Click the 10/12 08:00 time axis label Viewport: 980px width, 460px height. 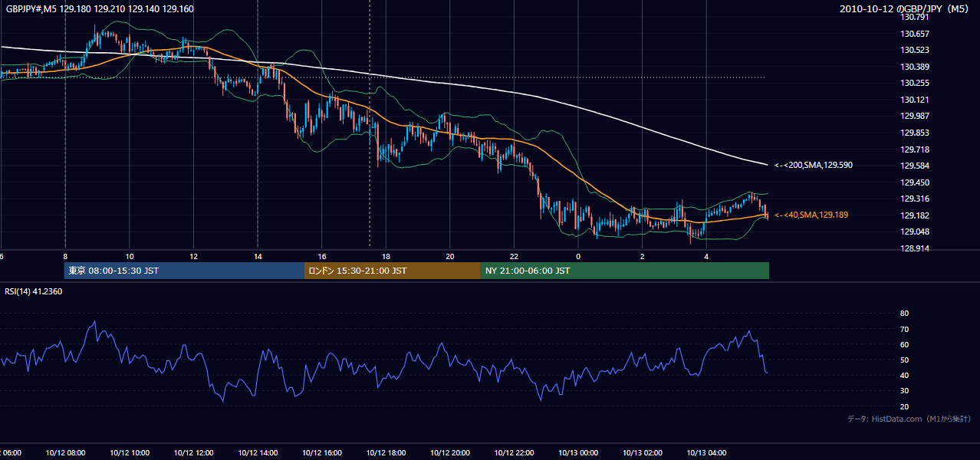65,452
